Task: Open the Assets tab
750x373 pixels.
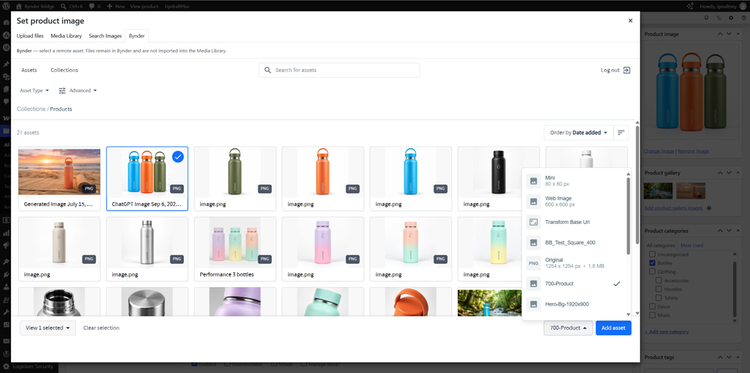Action: [x=29, y=70]
